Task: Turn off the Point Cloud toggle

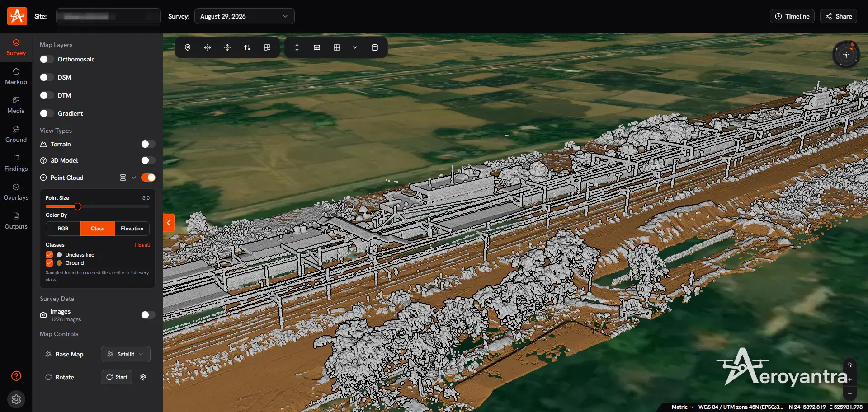Action: click(148, 178)
